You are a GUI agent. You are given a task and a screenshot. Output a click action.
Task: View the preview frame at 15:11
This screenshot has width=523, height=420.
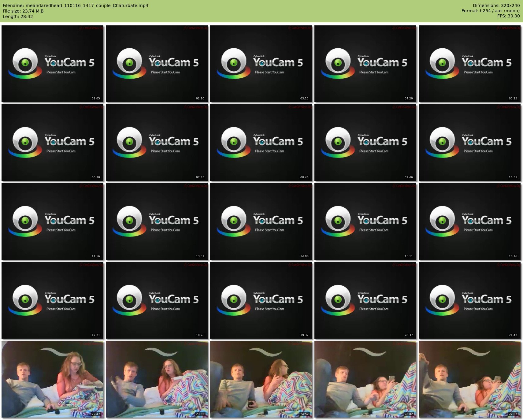coord(365,221)
